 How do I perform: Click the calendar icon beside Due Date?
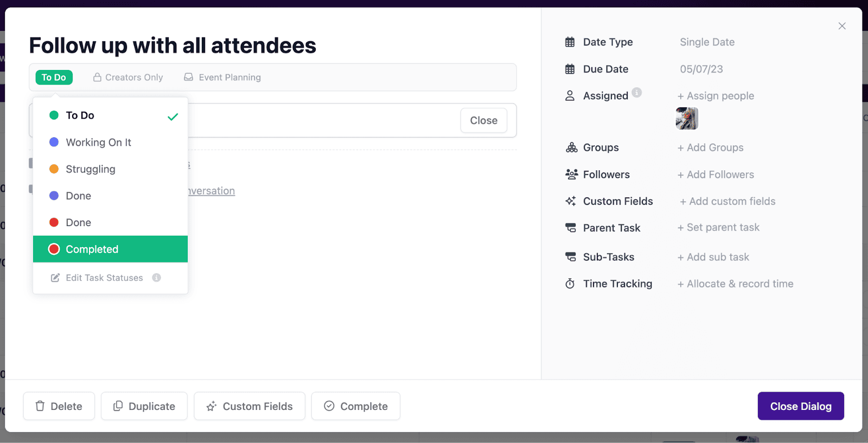(570, 69)
